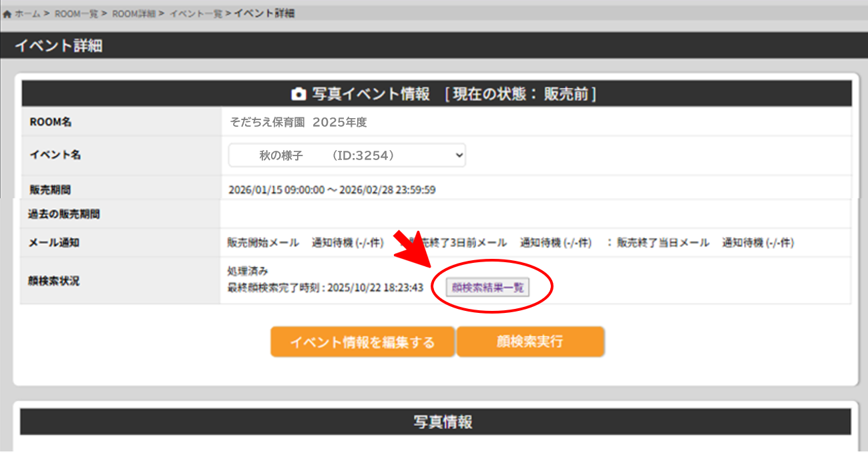Click the 販売期間 date range value
The image size is (868, 453).
pyautogui.click(x=332, y=190)
